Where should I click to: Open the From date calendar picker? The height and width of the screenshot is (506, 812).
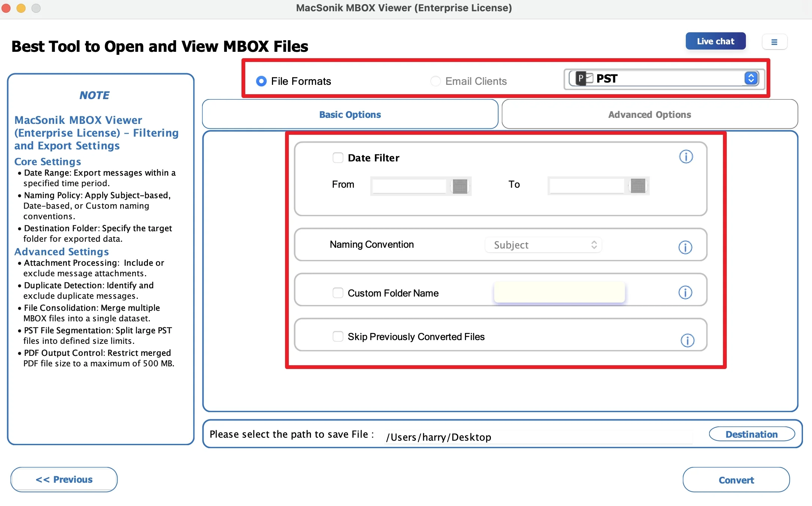[x=460, y=186]
